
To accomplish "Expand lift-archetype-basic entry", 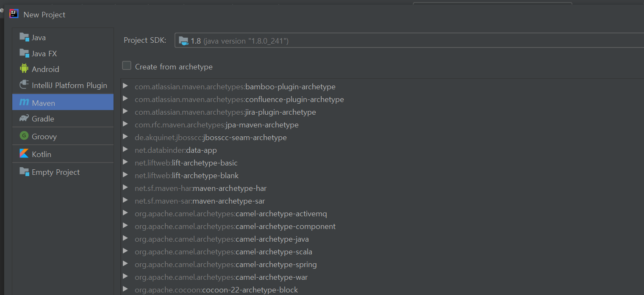I will coord(125,163).
